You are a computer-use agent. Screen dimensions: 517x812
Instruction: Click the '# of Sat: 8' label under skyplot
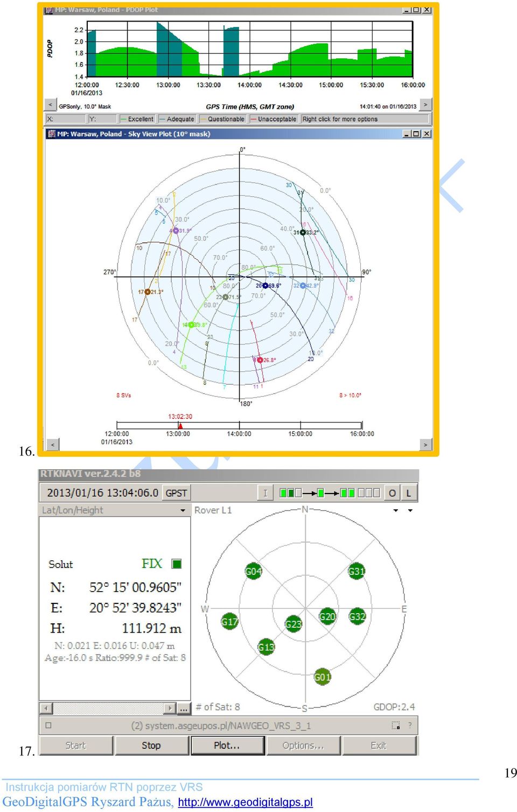pyautogui.click(x=218, y=707)
